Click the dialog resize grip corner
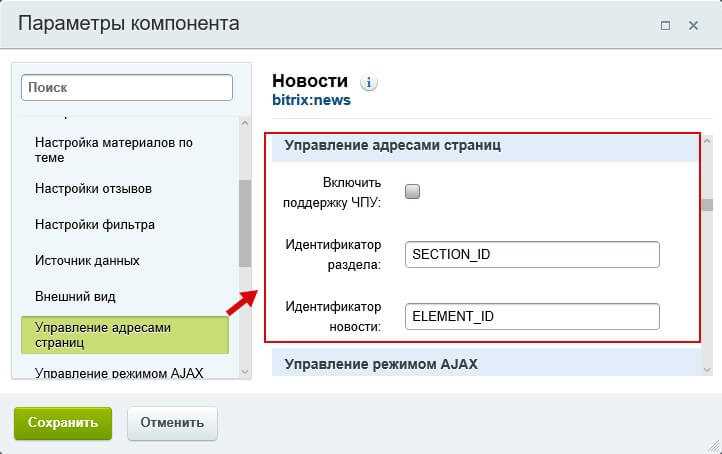The height and width of the screenshot is (454, 722). (x=714, y=446)
